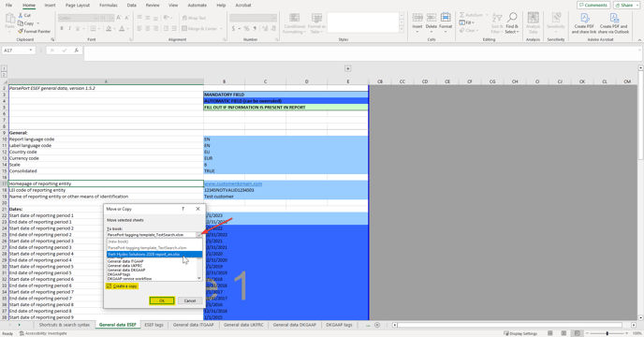Open the Shortcuts & search syntax sheet
The image size is (644, 337).
pos(64,325)
